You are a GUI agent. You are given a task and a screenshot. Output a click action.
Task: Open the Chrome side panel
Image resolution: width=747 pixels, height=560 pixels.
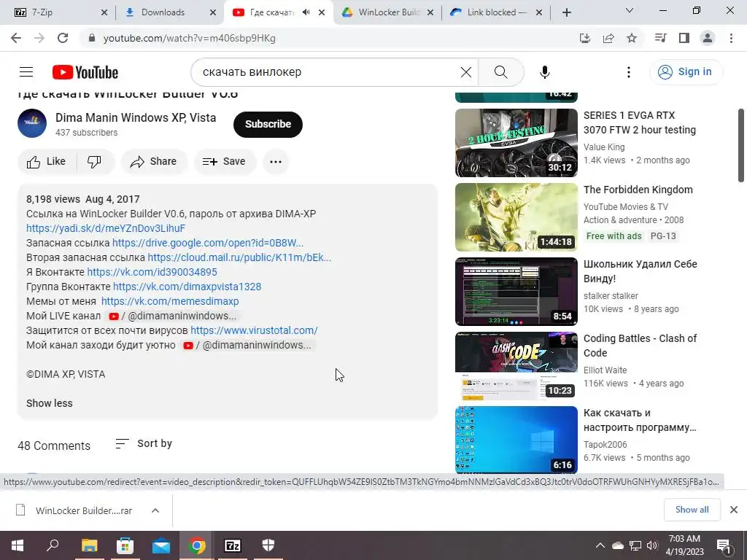tap(684, 38)
